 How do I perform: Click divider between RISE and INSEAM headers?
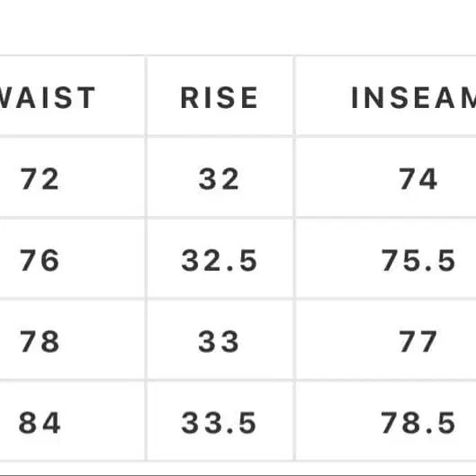click(x=294, y=96)
